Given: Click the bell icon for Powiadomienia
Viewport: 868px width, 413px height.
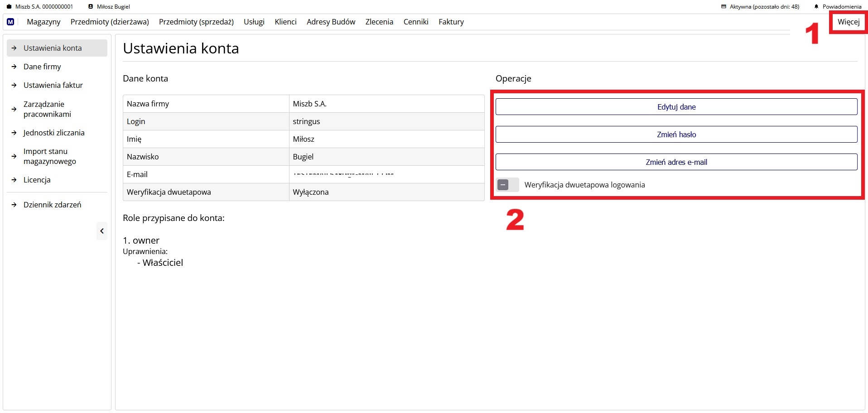Looking at the screenshot, I should tap(816, 7).
